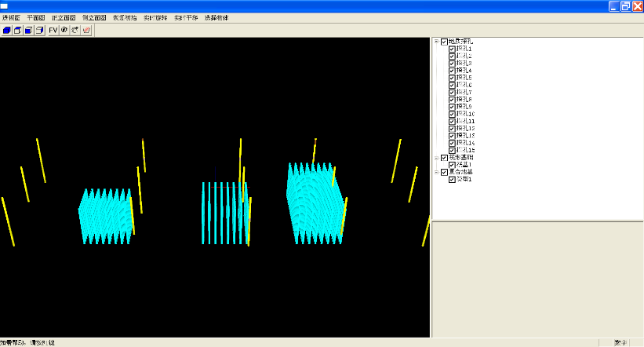
Task: Uncheck the 地质探孔 group checkbox
Action: pos(444,42)
